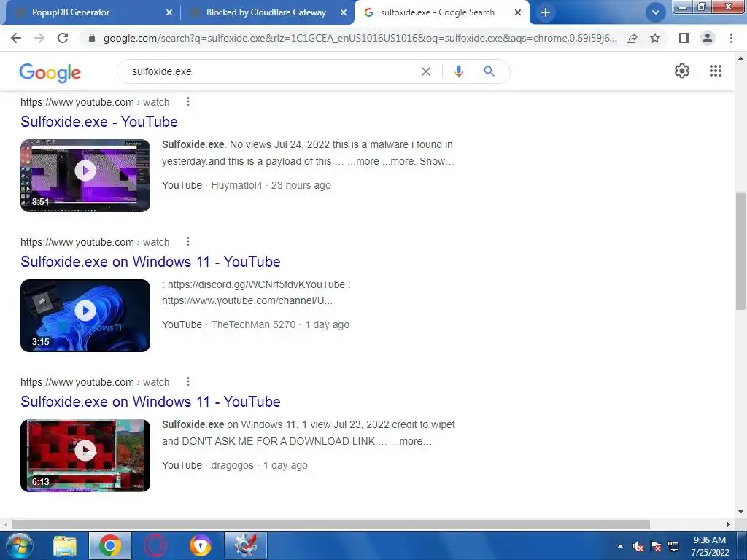Screen dimensions: 747x560
Task: Click the horizontal scrollbar thumb
Action: click(331, 524)
